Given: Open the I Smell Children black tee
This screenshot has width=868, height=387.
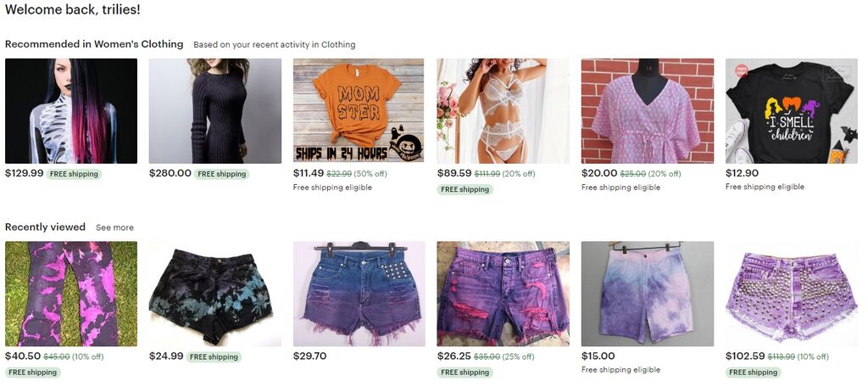Looking at the screenshot, I should (792, 111).
